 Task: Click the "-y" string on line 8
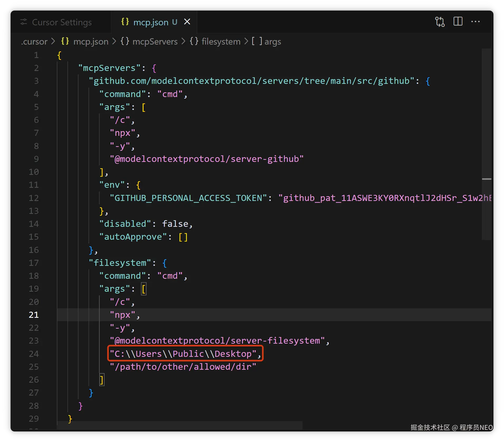click(120, 146)
